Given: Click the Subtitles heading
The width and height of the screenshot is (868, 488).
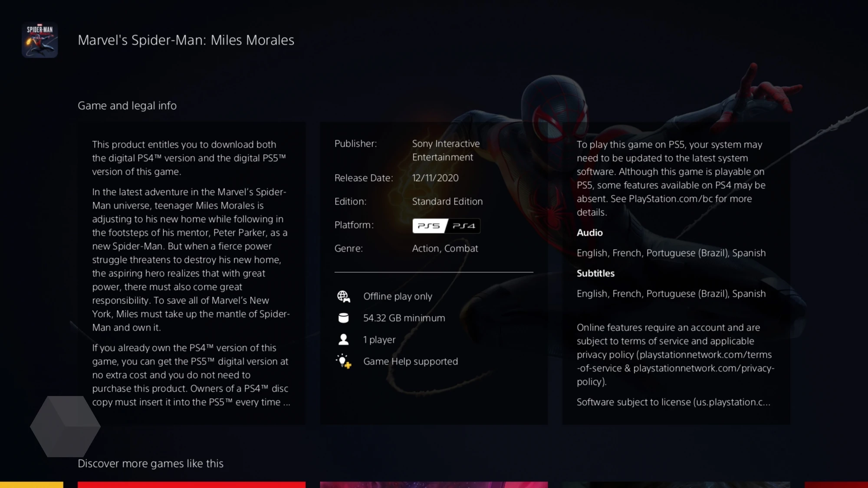Looking at the screenshot, I should point(595,273).
